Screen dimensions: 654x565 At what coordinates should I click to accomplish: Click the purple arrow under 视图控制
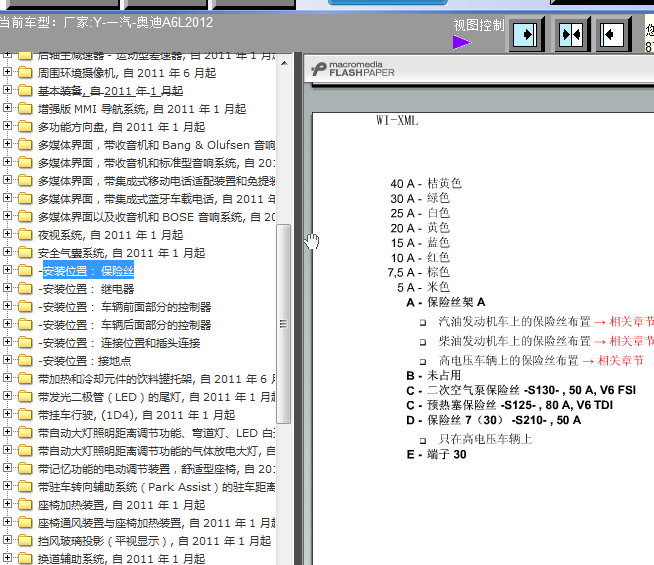[462, 42]
